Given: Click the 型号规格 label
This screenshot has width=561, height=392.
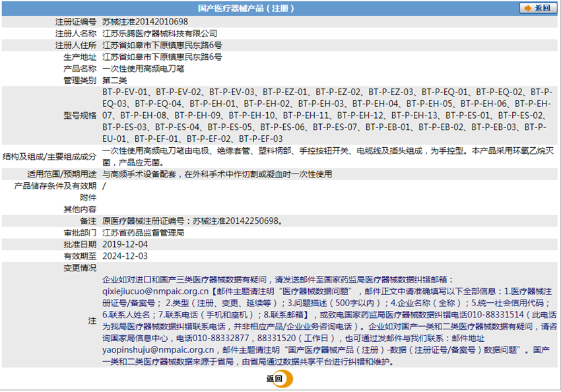Looking at the screenshot, I should pyautogui.click(x=80, y=115).
